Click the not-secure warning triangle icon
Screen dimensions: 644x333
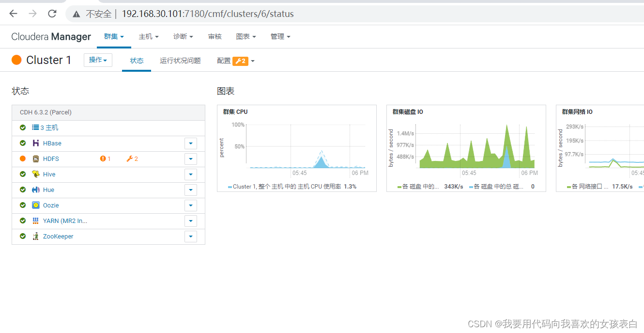click(76, 14)
